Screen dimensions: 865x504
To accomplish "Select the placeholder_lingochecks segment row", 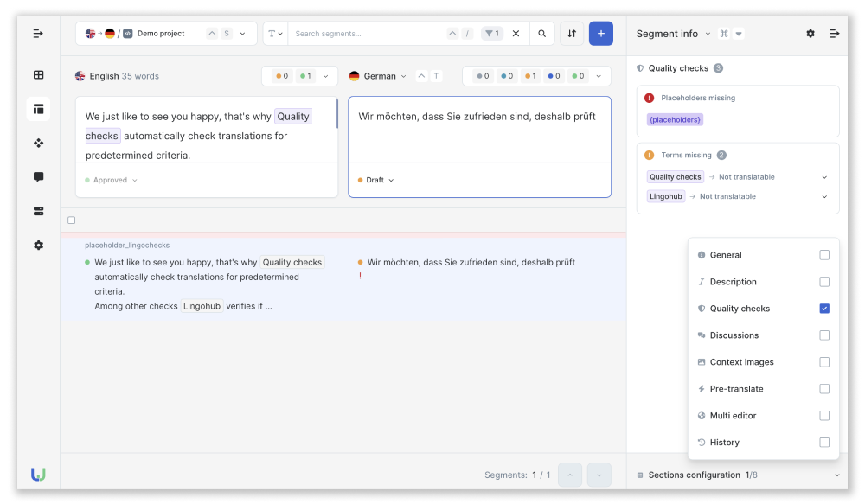I will pyautogui.click(x=343, y=278).
